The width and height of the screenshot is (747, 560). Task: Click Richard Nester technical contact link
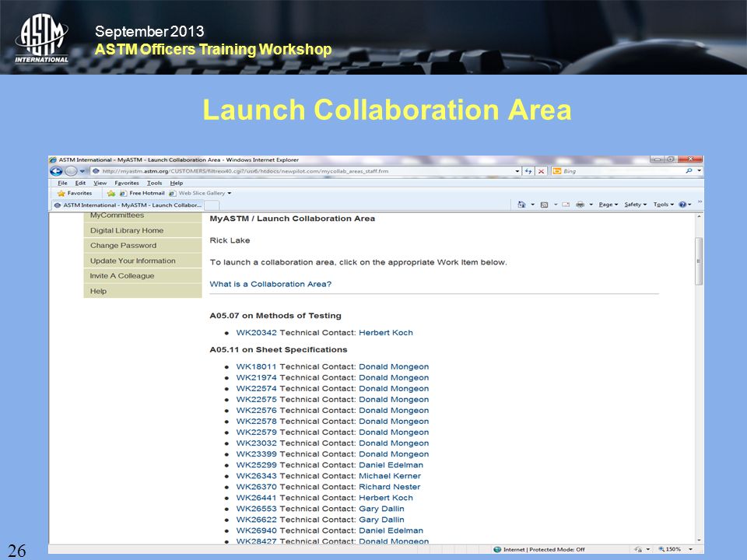tap(390, 487)
